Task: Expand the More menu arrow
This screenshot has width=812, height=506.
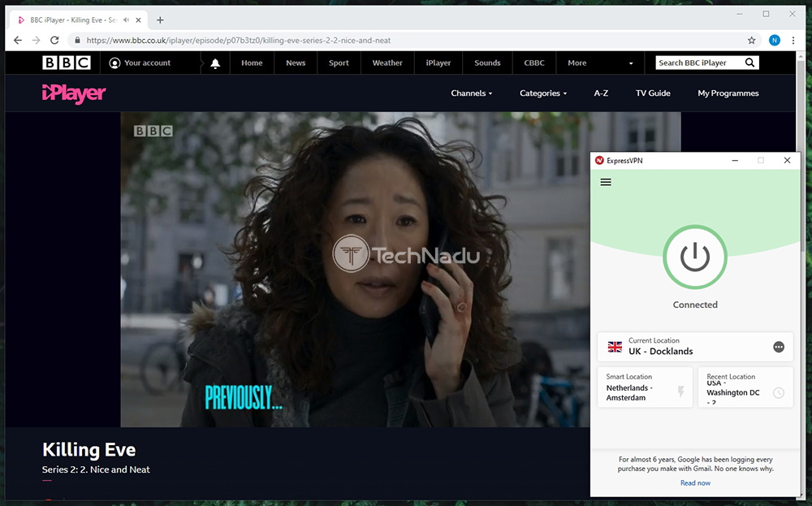Action: click(x=631, y=63)
